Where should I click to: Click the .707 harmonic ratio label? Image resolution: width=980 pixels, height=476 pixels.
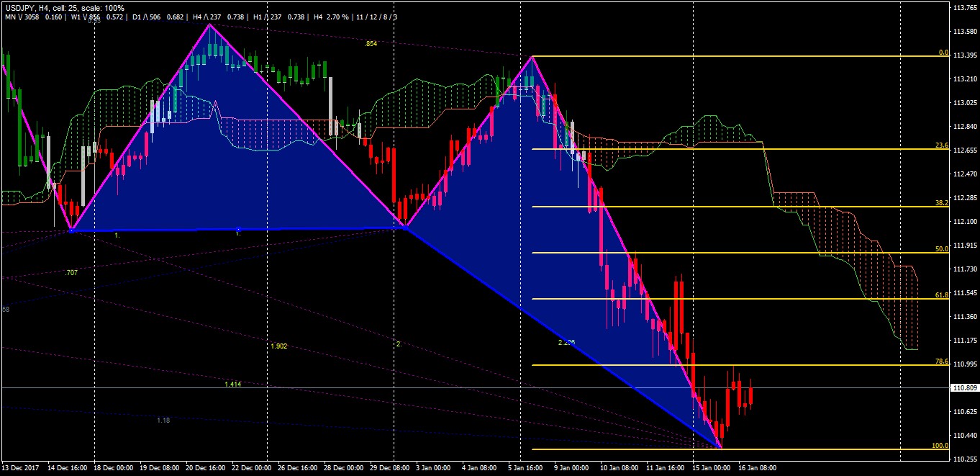point(71,274)
